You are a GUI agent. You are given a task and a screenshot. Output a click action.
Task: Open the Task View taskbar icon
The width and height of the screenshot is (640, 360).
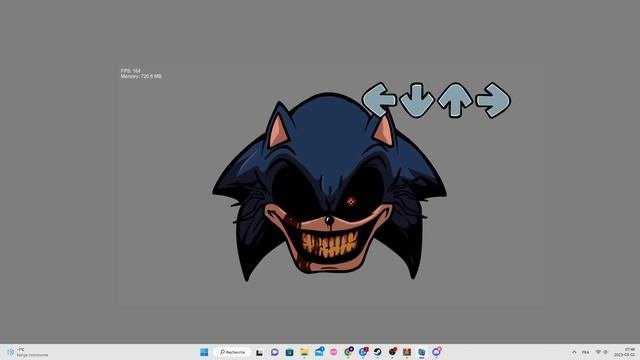[259, 352]
